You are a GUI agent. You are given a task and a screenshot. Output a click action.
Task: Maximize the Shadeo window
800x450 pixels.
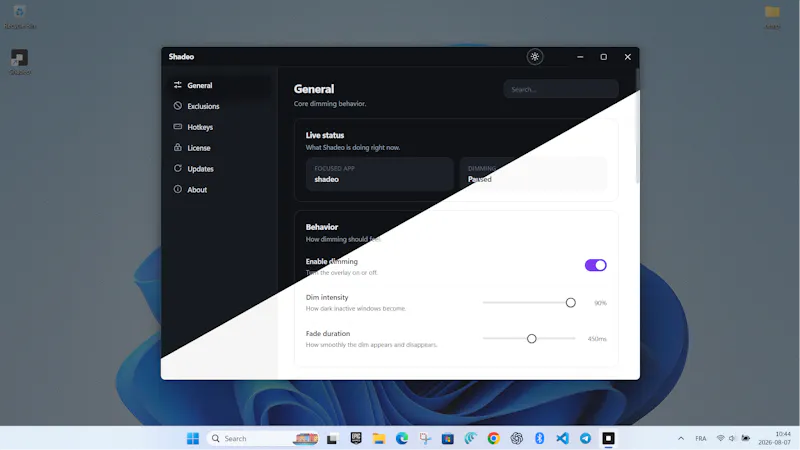604,57
